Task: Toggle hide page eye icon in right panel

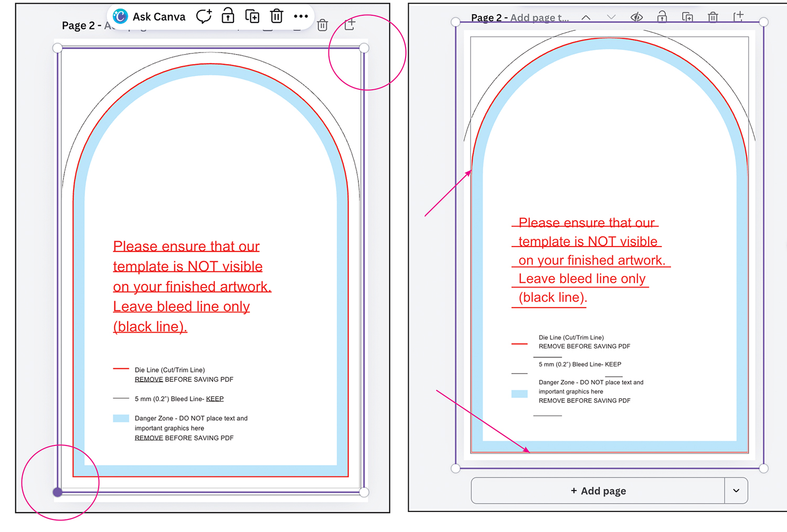Action: click(636, 17)
